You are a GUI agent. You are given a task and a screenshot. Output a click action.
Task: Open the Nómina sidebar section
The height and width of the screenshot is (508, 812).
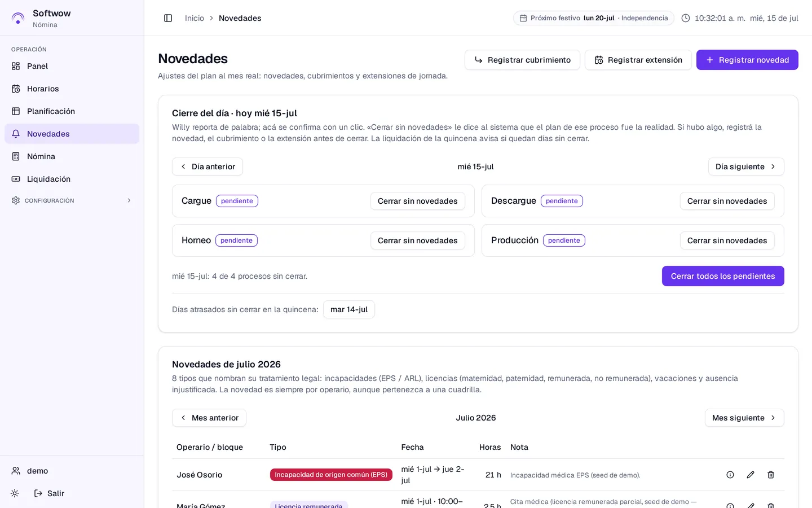(x=72, y=156)
